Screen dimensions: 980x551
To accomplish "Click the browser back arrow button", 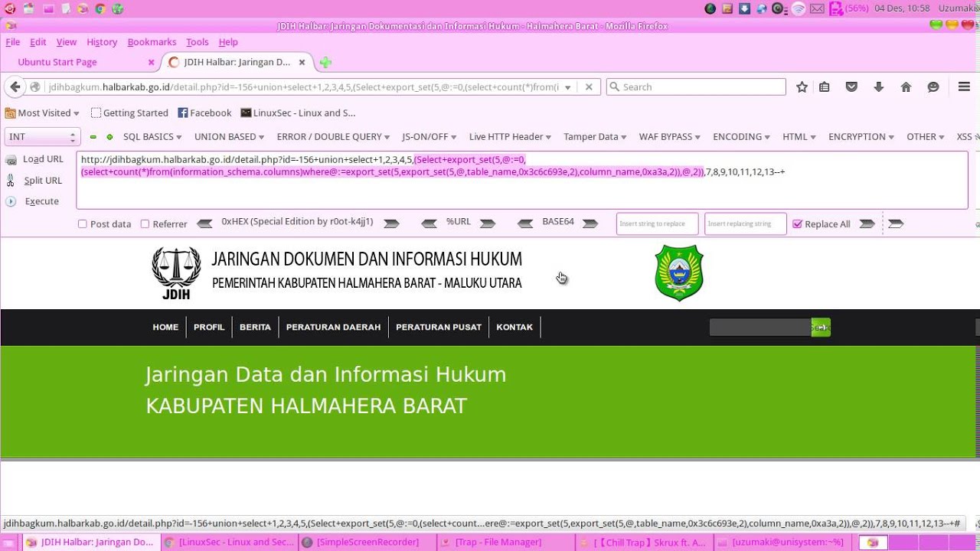I will [x=15, y=87].
